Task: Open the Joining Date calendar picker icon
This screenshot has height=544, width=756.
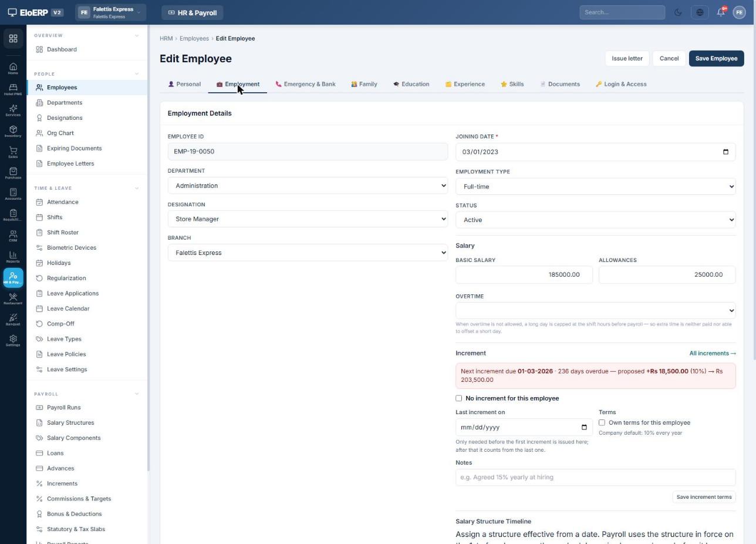Action: [x=725, y=152]
